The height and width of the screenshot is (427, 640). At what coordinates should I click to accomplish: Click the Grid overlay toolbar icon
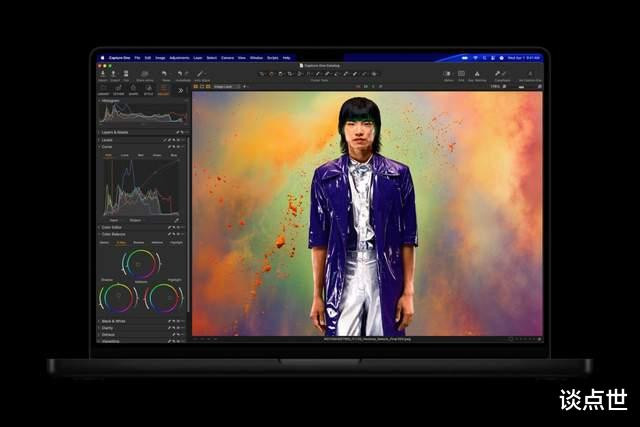pos(461,74)
